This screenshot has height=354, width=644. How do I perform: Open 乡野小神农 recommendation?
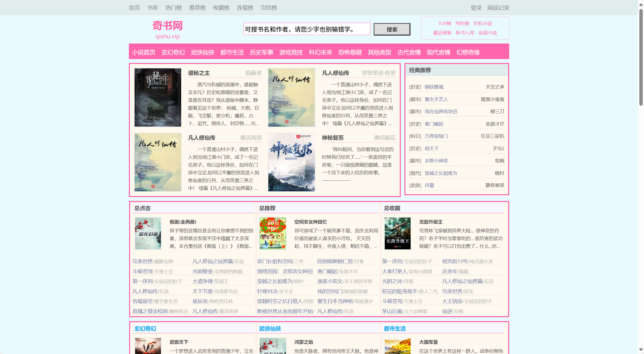pyautogui.click(x=436, y=161)
